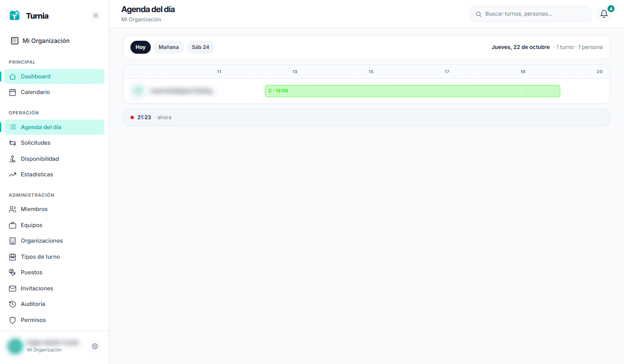Click the Agenda del día page title
Screen dimensions: 624x364
tap(148, 9)
